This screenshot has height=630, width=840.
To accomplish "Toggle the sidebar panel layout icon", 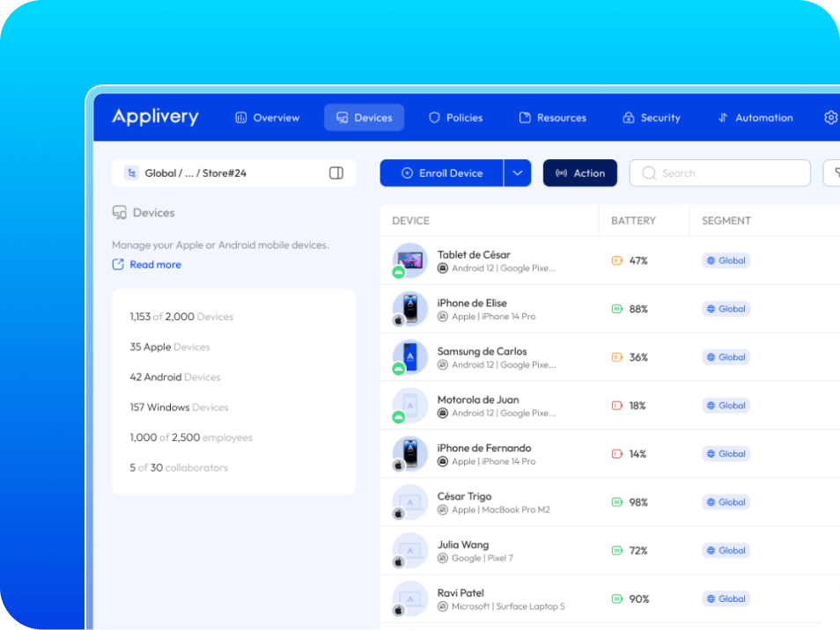I will click(x=335, y=173).
